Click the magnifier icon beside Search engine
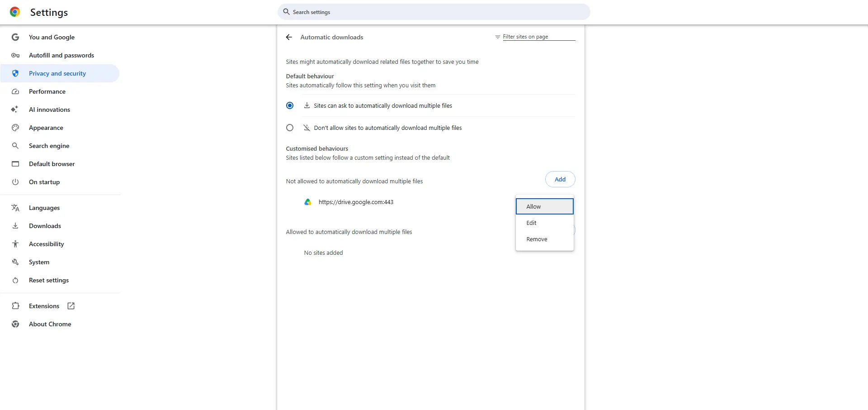This screenshot has width=868, height=410. (x=15, y=146)
